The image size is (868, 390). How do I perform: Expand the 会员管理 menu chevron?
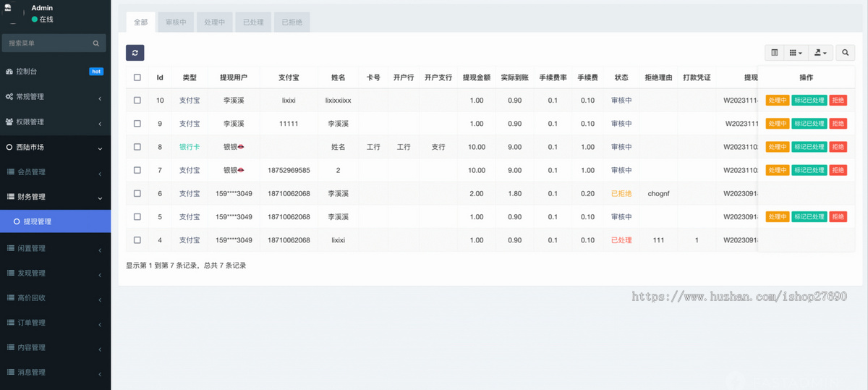click(100, 173)
